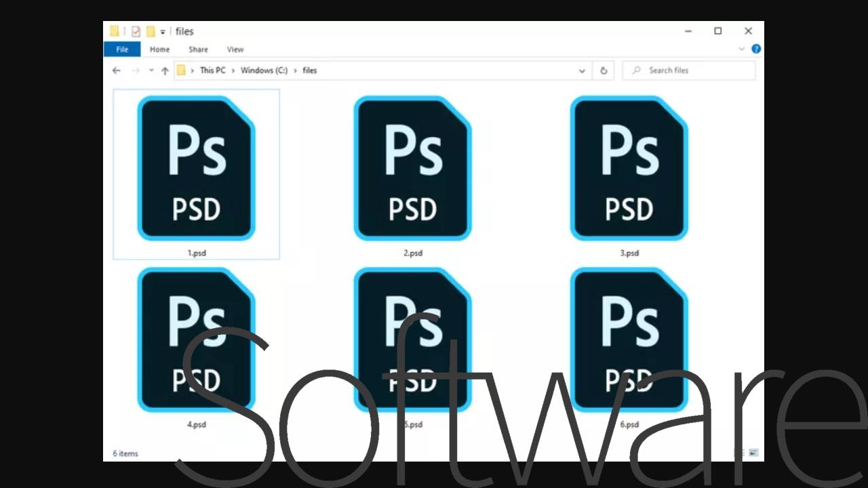Image resolution: width=868 pixels, height=488 pixels.
Task: Click the 6.psd file name
Action: pos(629,424)
